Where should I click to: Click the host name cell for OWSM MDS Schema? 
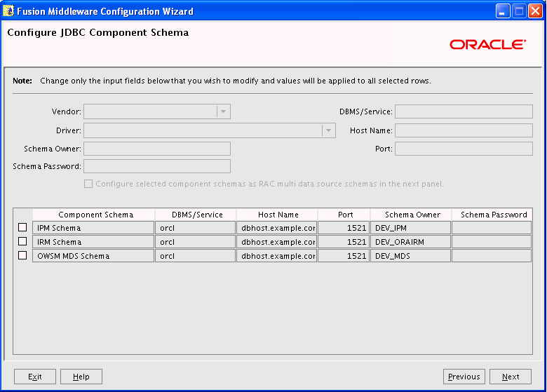(276, 256)
